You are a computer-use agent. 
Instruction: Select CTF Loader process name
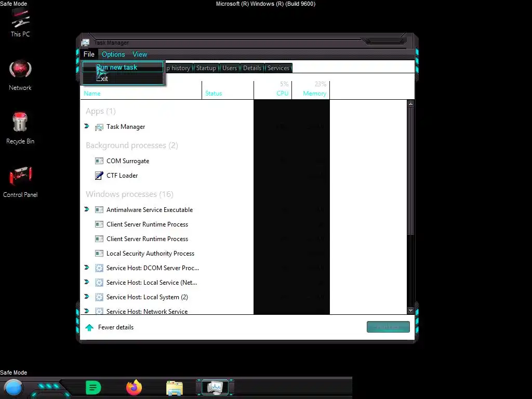122,176
